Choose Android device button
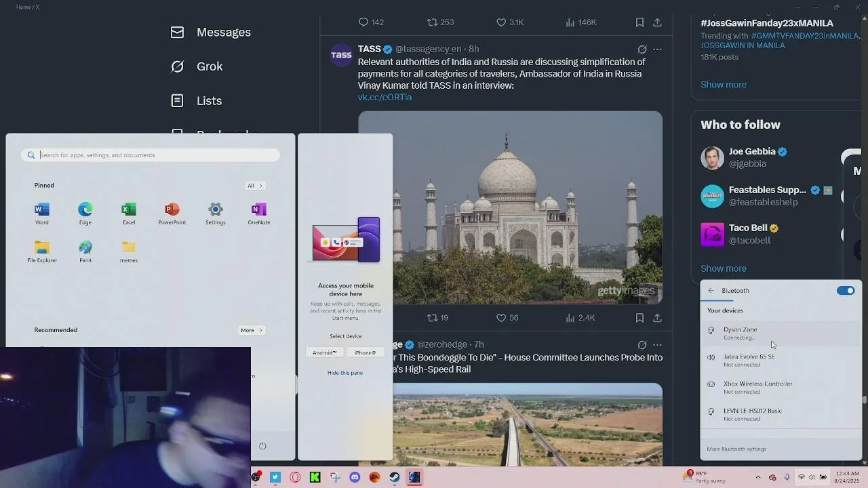 coord(324,352)
